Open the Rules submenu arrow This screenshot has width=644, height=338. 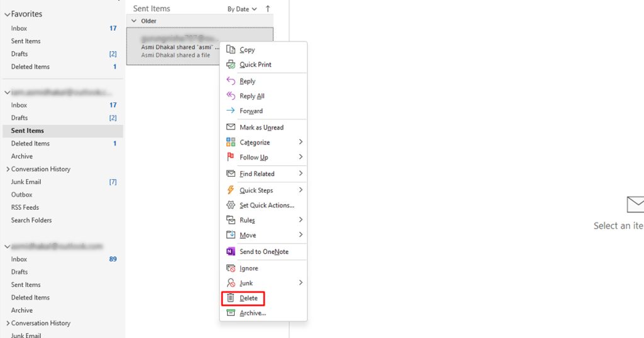coord(301,220)
